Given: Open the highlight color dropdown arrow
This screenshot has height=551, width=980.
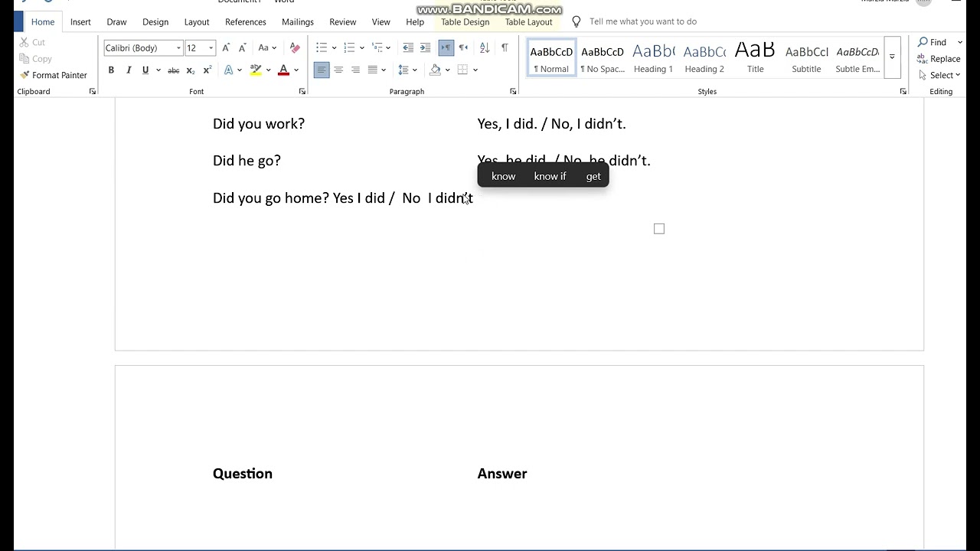Looking at the screenshot, I should pos(268,70).
